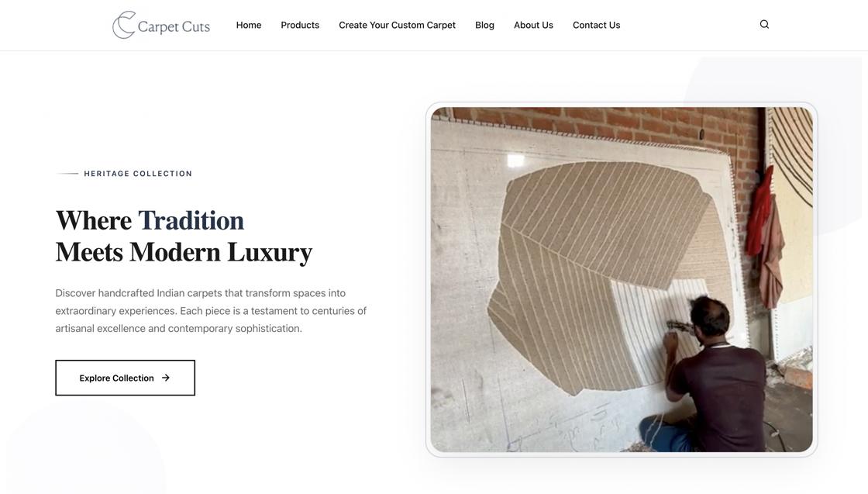Navigate to Contact Us

click(x=596, y=25)
